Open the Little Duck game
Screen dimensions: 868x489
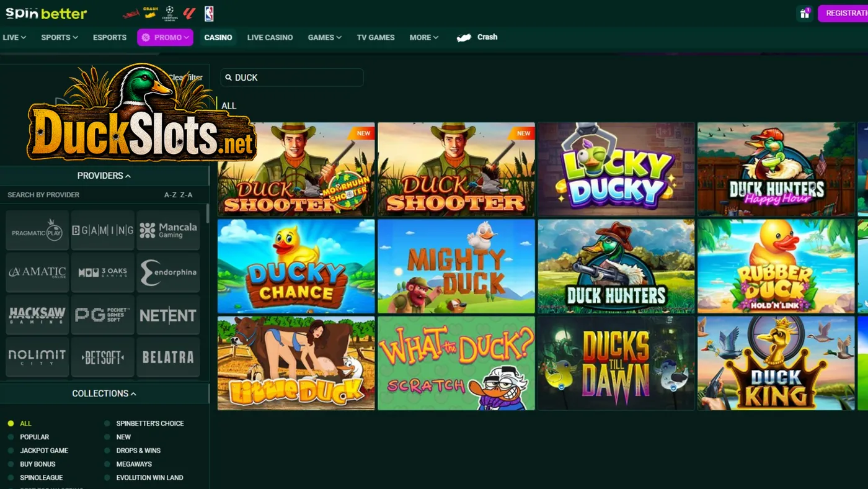[x=296, y=363]
